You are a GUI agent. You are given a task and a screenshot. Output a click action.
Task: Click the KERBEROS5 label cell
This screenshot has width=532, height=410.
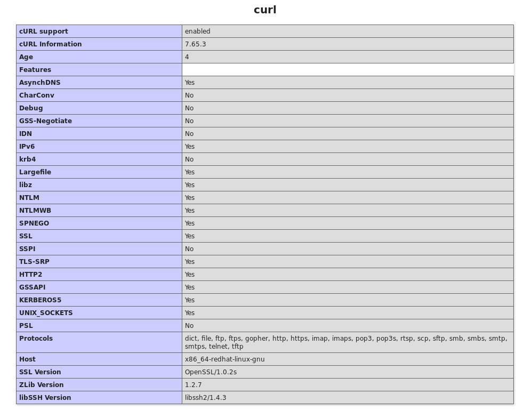click(x=99, y=300)
